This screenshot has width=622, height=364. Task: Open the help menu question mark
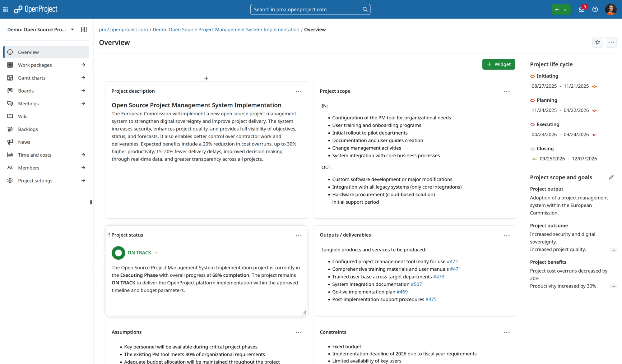595,9
